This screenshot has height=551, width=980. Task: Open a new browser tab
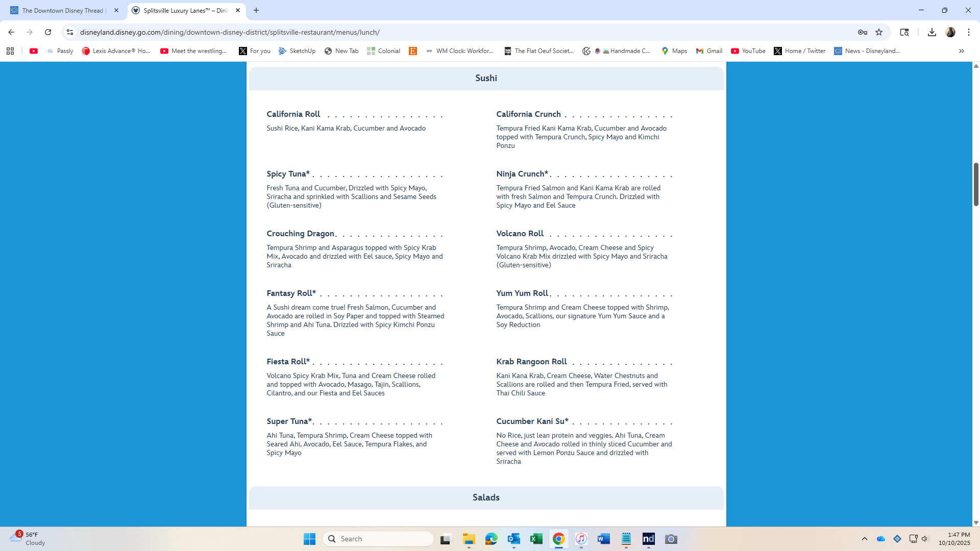(256, 10)
